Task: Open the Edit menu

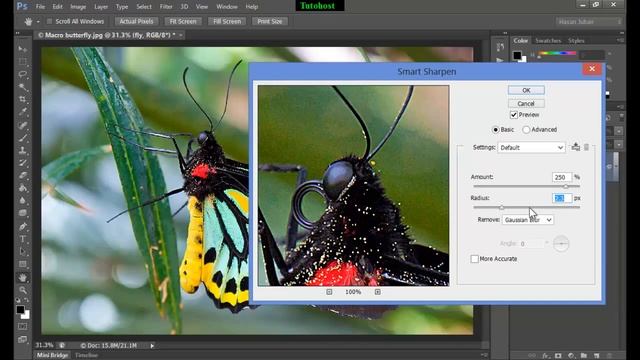Action: click(58, 7)
